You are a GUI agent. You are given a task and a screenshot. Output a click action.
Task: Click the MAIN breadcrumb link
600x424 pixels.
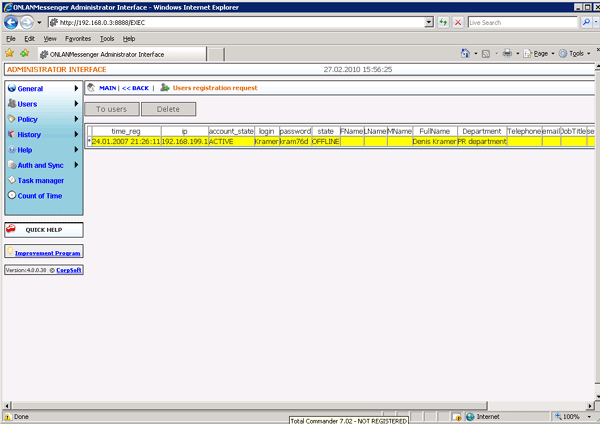click(x=108, y=88)
